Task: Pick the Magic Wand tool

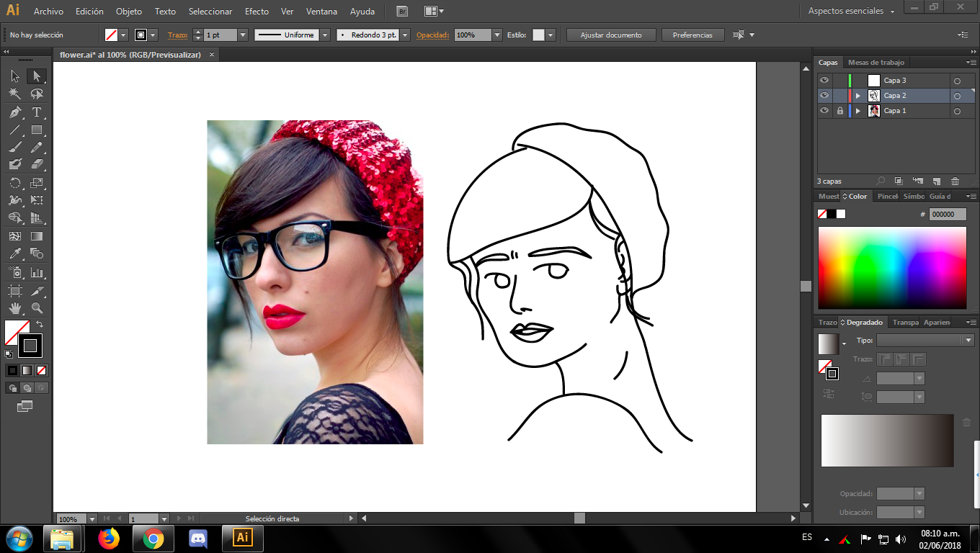Action: 15,94
